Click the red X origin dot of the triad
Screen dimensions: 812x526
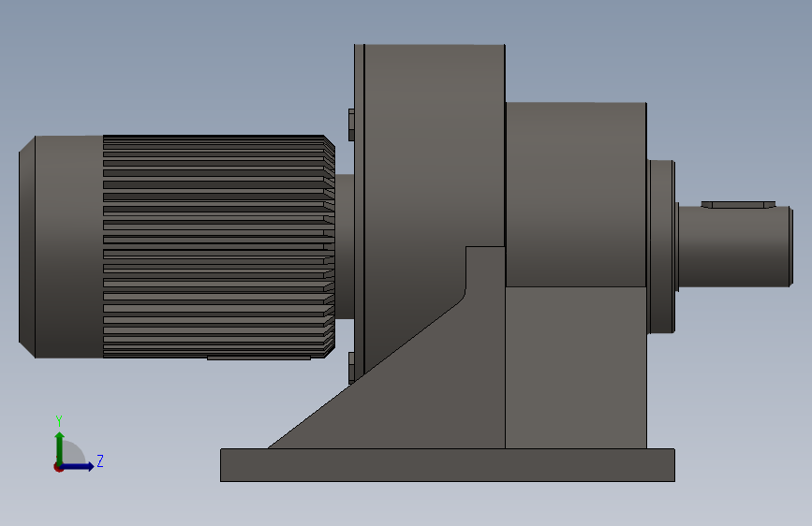pos(58,467)
